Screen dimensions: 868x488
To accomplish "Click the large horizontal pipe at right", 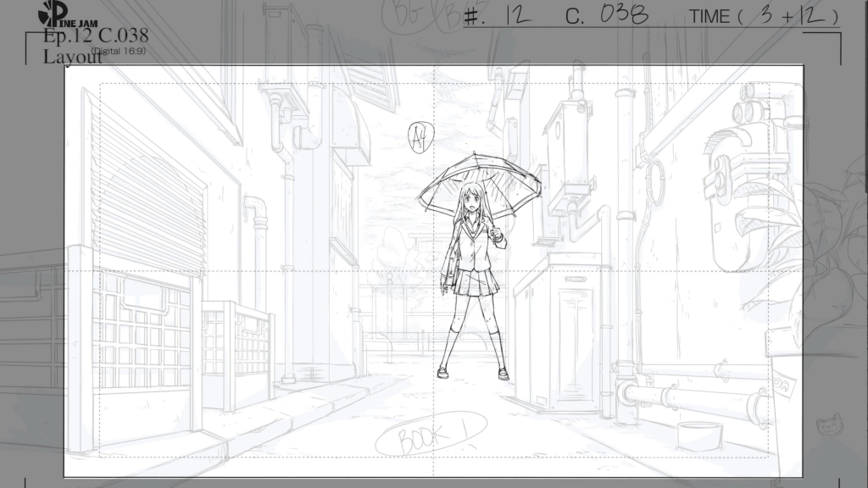I will (695, 398).
